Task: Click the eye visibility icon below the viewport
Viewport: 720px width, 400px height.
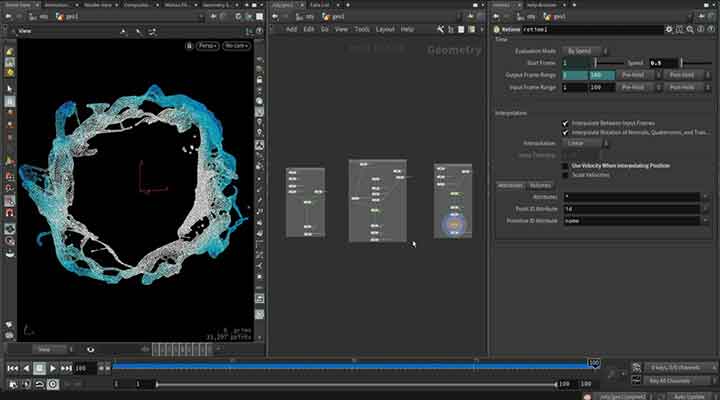Action: (90, 349)
